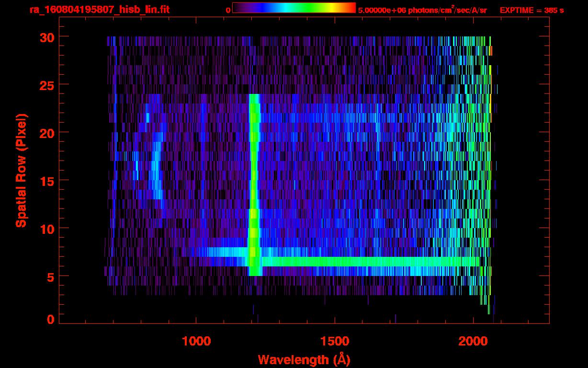Click the rainbow color scale bar
Viewport: 588px width, 368px height.
tap(294, 8)
